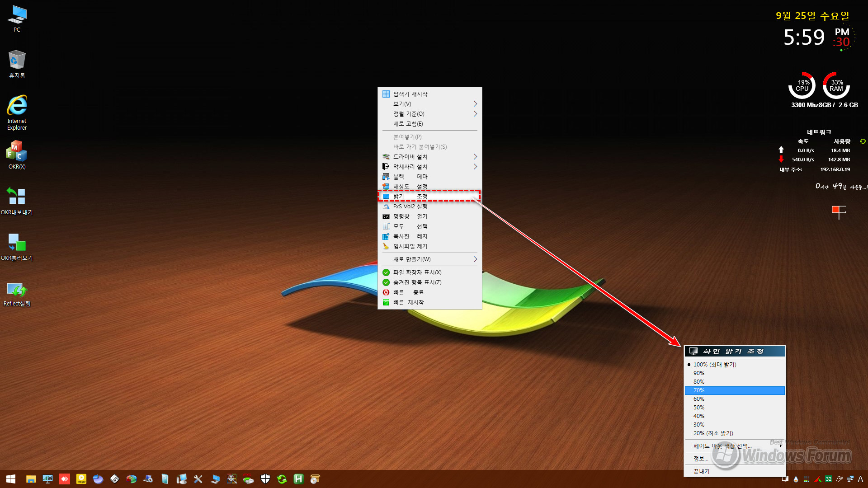Viewport: 868px width, 488px height.
Task: Switch the language indicator A in tray
Action: [861, 479]
